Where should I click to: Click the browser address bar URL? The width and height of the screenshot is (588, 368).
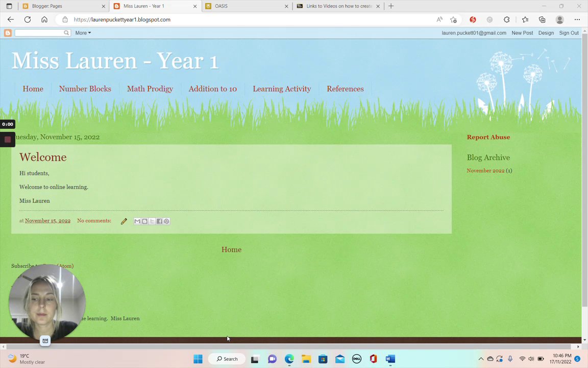pyautogui.click(x=122, y=19)
